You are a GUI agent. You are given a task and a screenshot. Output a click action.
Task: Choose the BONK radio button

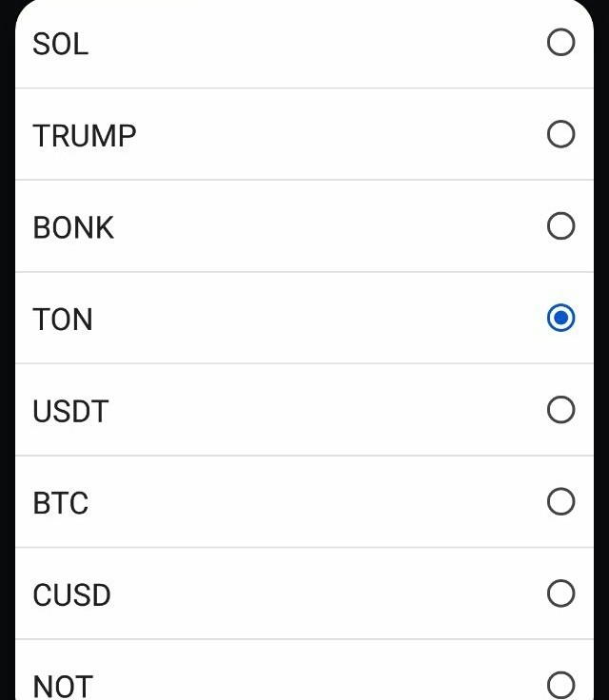click(x=560, y=226)
